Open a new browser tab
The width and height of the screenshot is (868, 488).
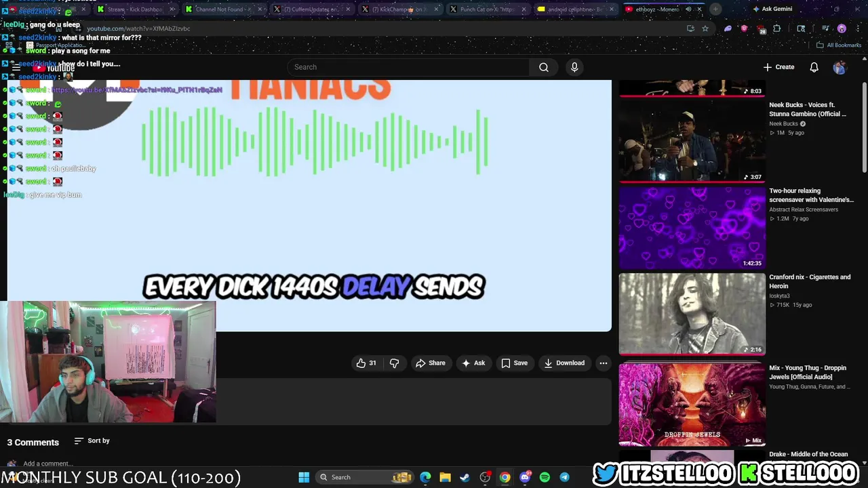(x=715, y=9)
